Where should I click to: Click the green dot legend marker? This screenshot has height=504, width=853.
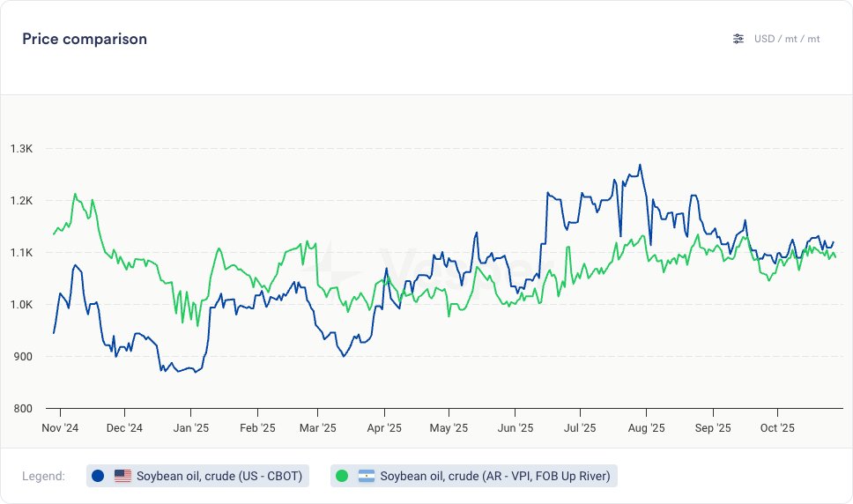click(342, 476)
